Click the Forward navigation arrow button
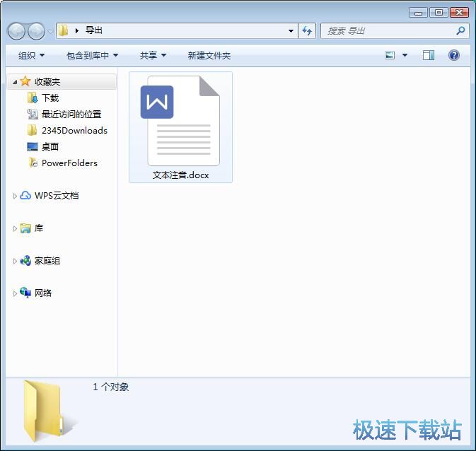476x451 pixels. (37, 31)
